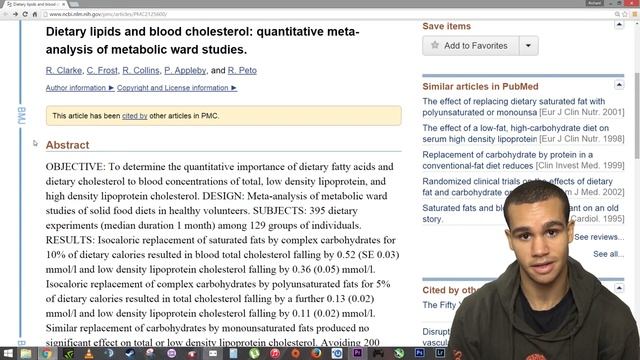
Task: Open Adobe Photoshop from the taskbar
Action: [x=420, y=353]
